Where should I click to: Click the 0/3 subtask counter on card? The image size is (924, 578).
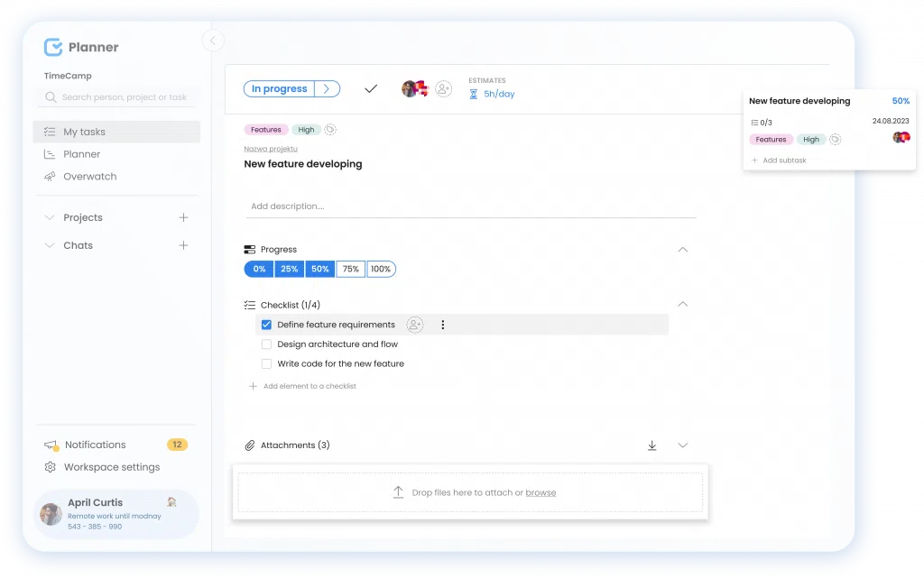pyautogui.click(x=762, y=123)
